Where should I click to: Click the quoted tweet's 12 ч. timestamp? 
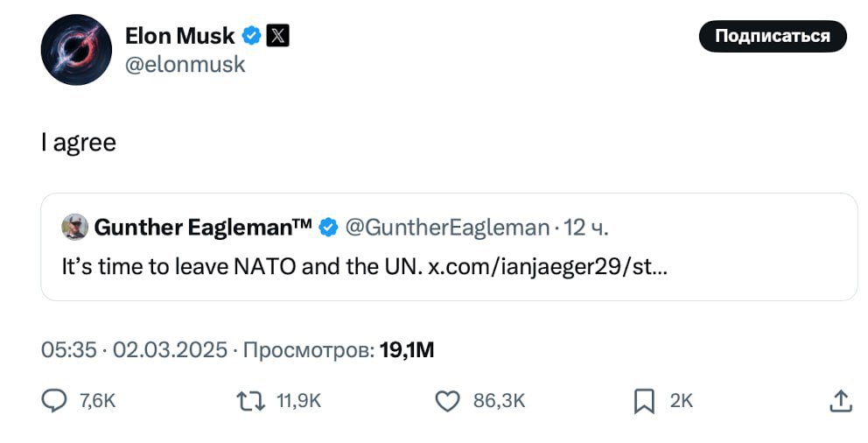pyautogui.click(x=586, y=228)
